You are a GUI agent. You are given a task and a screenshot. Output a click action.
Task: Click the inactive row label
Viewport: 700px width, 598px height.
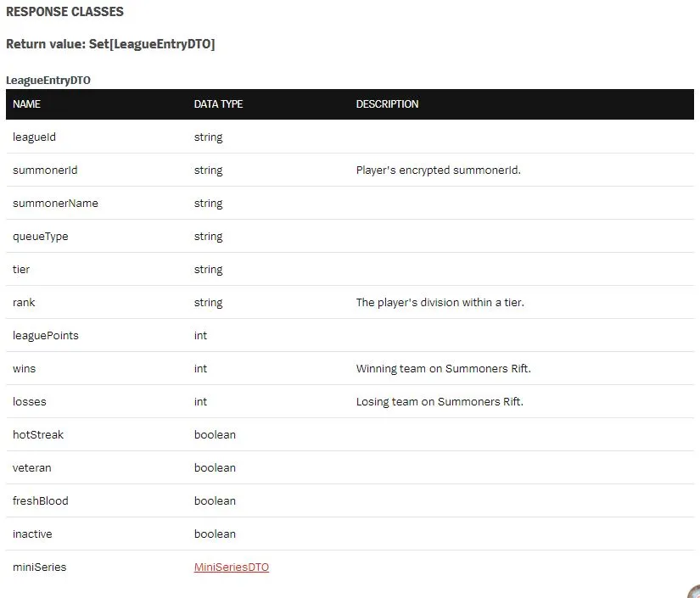pyautogui.click(x=32, y=534)
